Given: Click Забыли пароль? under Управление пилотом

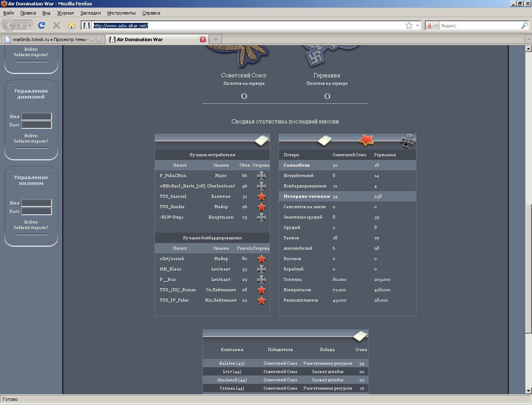Looking at the screenshot, I should point(31,228).
